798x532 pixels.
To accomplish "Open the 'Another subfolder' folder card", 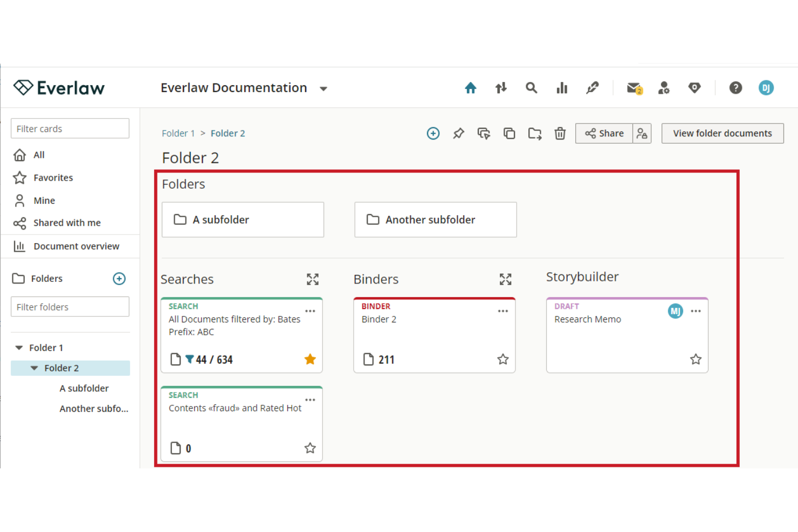I will pos(436,219).
